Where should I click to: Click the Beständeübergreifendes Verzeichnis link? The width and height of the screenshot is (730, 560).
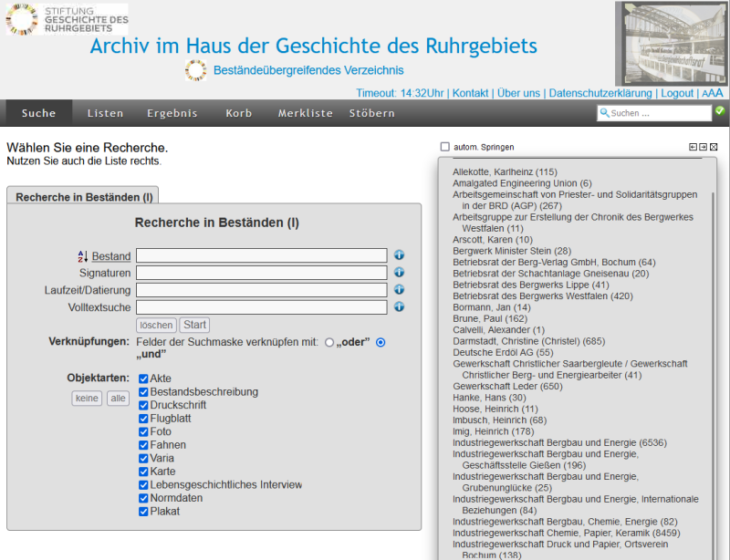click(x=308, y=70)
